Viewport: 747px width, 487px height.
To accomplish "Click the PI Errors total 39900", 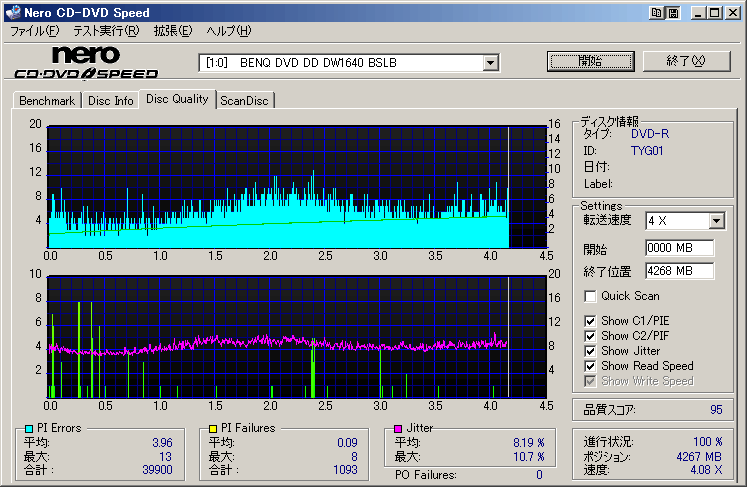I will (157, 470).
